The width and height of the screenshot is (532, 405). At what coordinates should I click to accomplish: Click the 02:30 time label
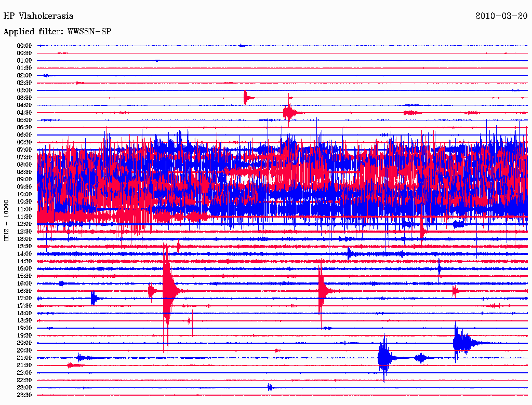[x=24, y=83]
